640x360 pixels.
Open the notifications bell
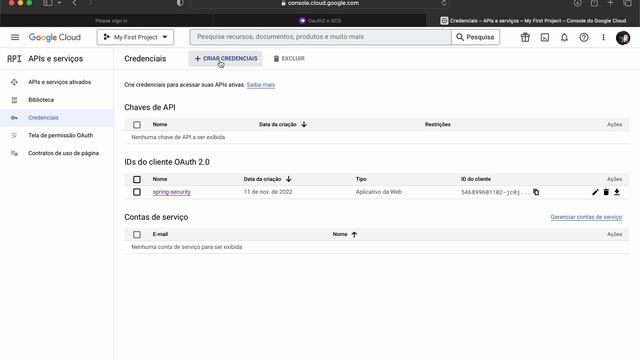[564, 38]
